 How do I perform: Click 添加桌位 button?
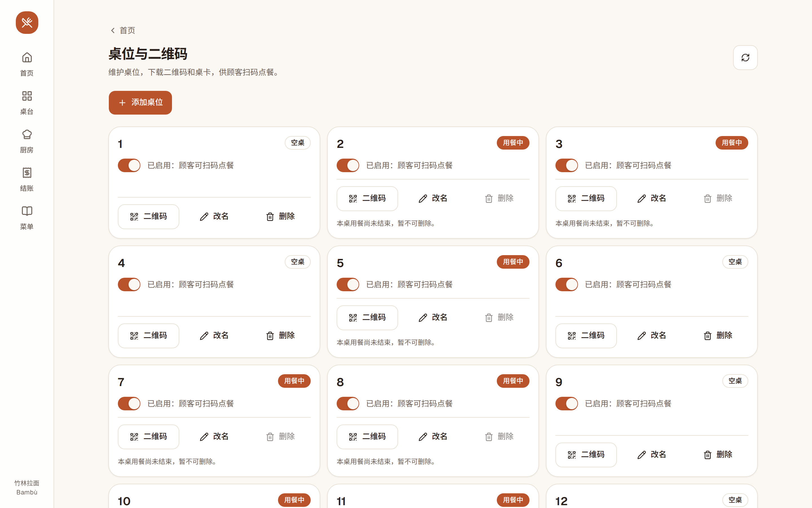click(140, 102)
